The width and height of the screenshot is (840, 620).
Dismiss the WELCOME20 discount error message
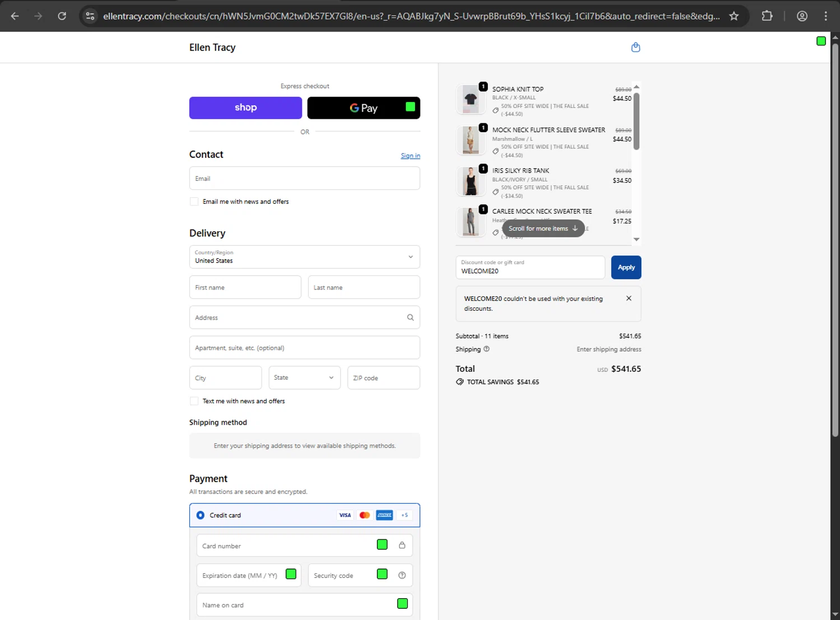629,299
